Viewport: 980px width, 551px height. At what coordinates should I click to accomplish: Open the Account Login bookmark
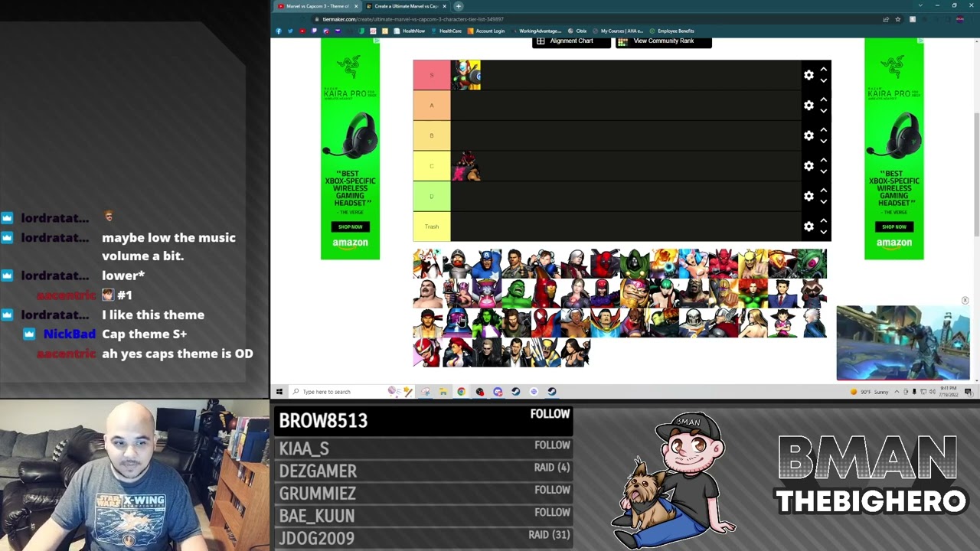(x=485, y=31)
